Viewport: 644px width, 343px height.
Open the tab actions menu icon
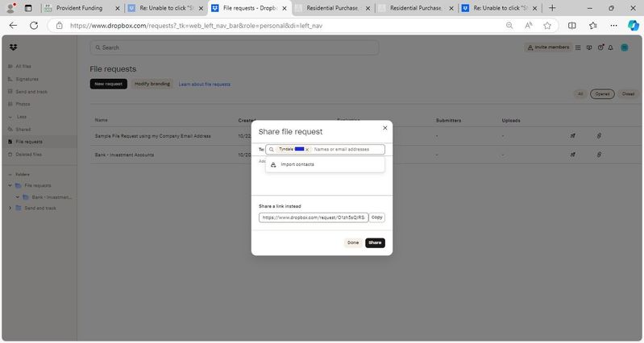click(x=28, y=8)
